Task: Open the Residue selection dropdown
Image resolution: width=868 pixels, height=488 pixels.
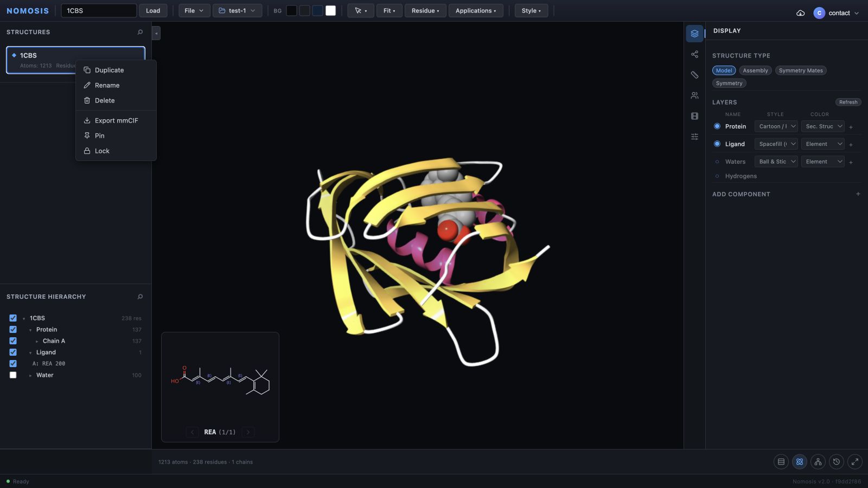Action: click(x=425, y=11)
